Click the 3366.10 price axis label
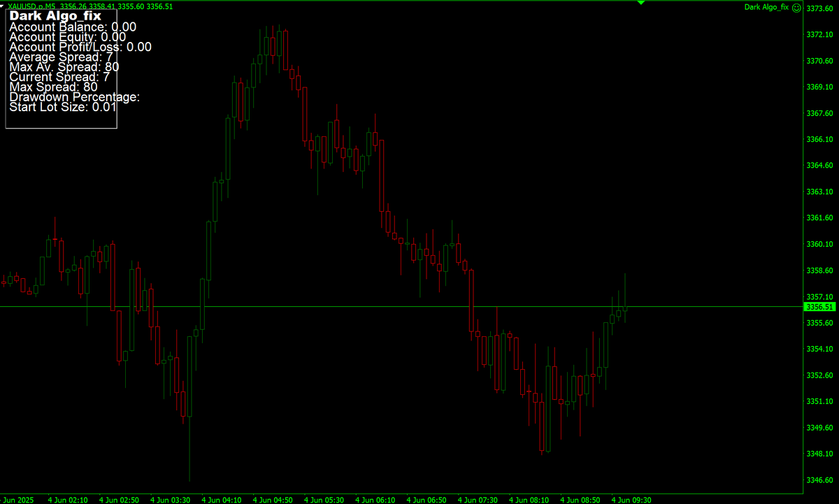This screenshot has height=504, width=839. pos(819,140)
